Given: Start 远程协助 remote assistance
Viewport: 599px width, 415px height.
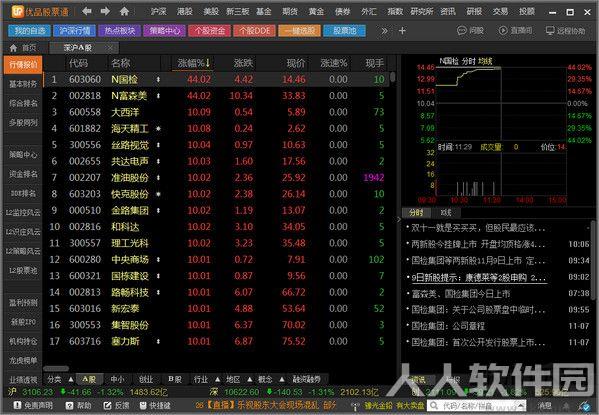Looking at the screenshot, I should tap(565, 31).
